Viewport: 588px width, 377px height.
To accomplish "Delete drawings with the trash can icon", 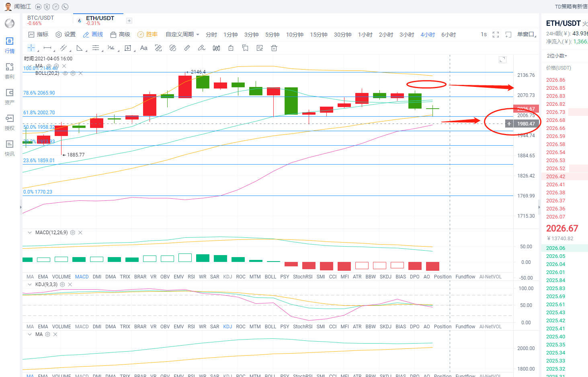I will coord(274,48).
